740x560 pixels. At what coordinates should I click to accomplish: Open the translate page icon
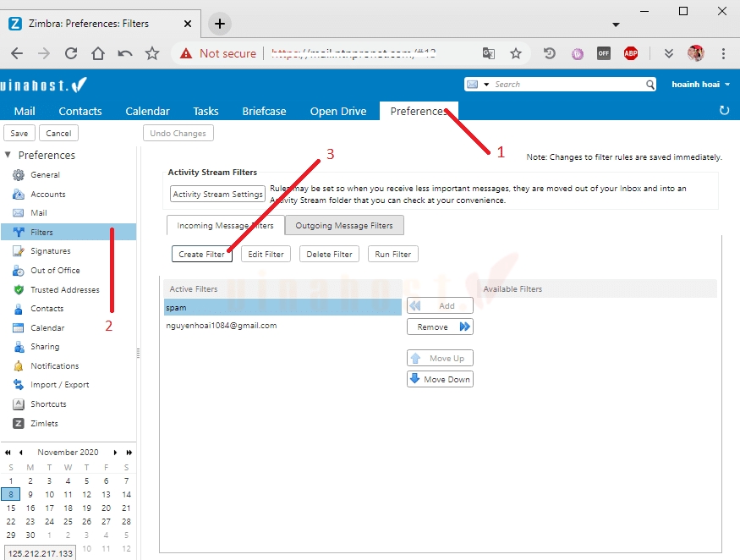[x=489, y=53]
